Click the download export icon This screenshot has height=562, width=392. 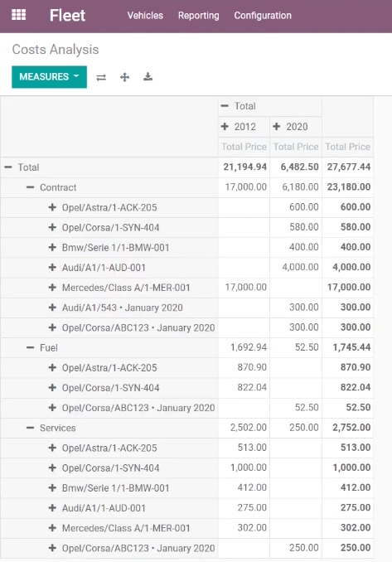coord(148,77)
